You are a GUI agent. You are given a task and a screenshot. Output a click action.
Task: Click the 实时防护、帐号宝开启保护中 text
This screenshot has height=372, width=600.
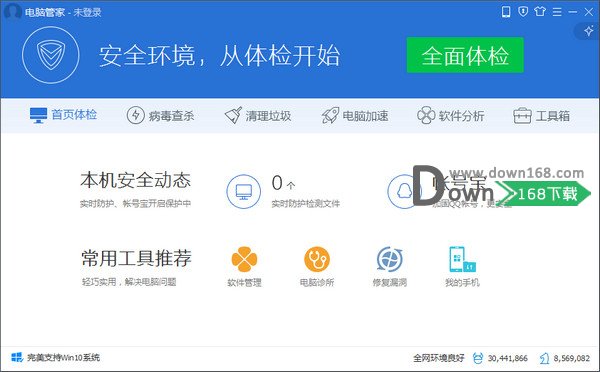pos(135,203)
